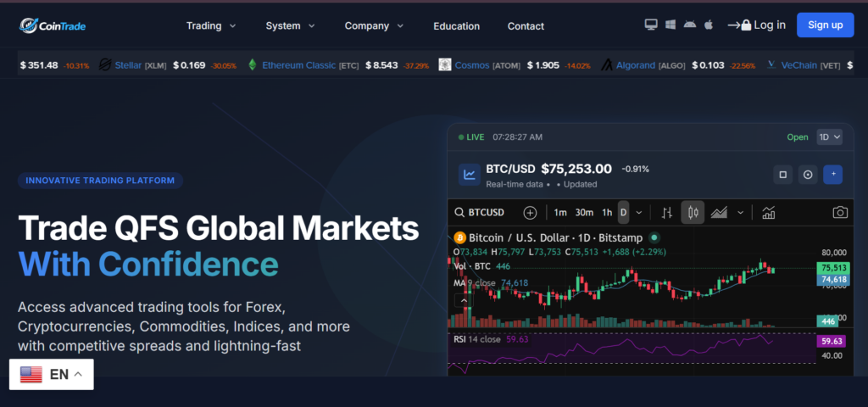Open the EN language selector

tap(52, 374)
